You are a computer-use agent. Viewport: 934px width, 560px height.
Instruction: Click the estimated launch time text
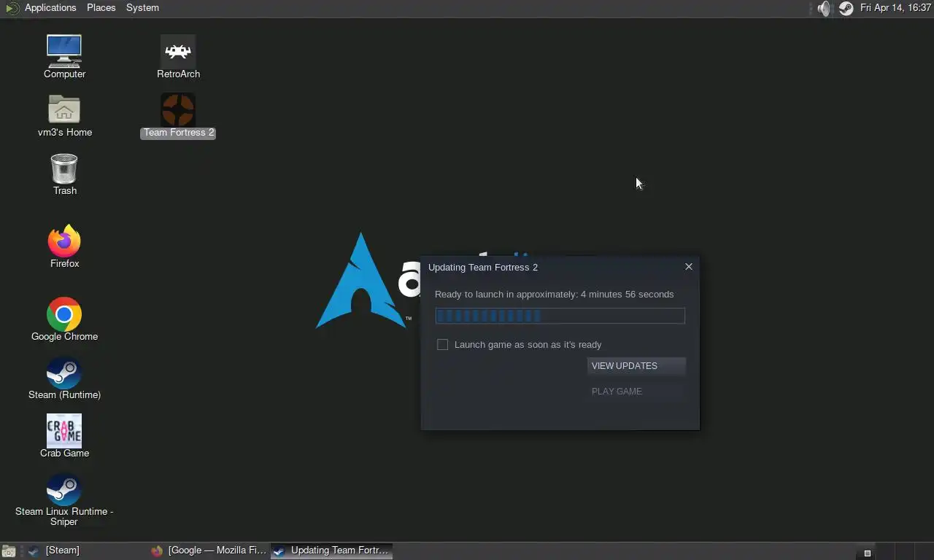tap(555, 295)
